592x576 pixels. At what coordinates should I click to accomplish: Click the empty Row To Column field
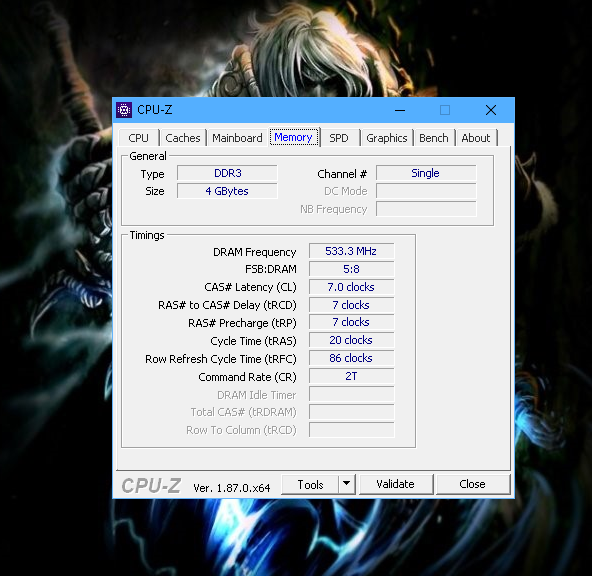352,430
